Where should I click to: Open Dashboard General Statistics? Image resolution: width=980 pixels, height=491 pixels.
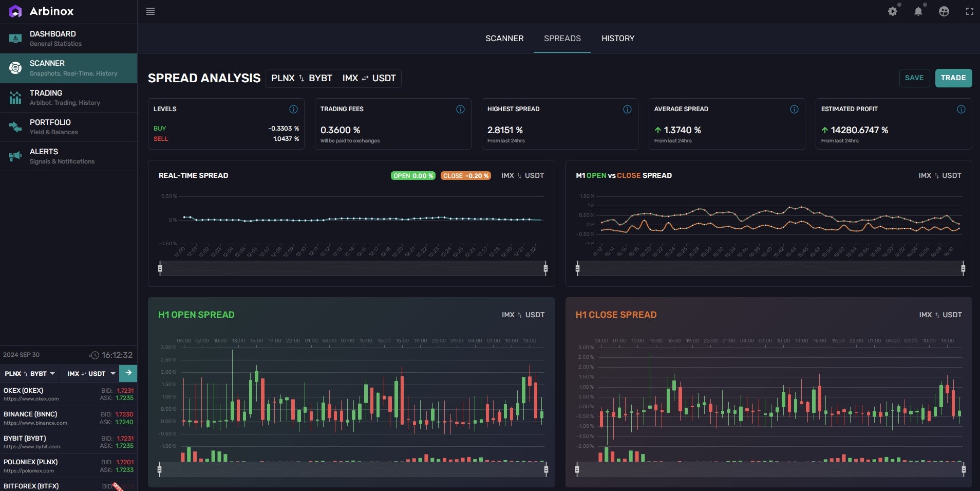[x=68, y=39]
